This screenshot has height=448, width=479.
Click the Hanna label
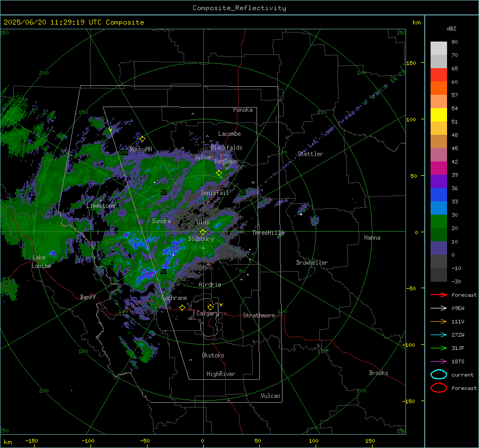click(x=372, y=238)
